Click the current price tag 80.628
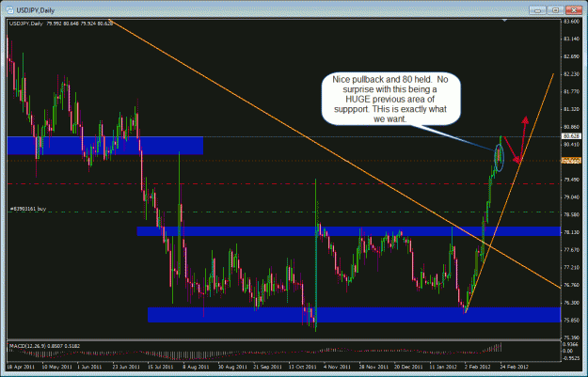Image resolution: width=588 pixels, height=377 pixels. pos(571,136)
